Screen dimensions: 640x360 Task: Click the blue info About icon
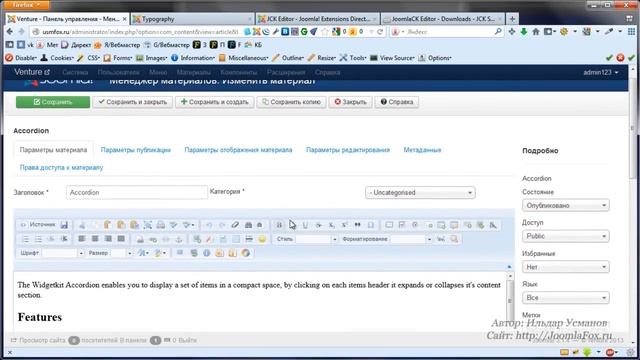point(207,253)
